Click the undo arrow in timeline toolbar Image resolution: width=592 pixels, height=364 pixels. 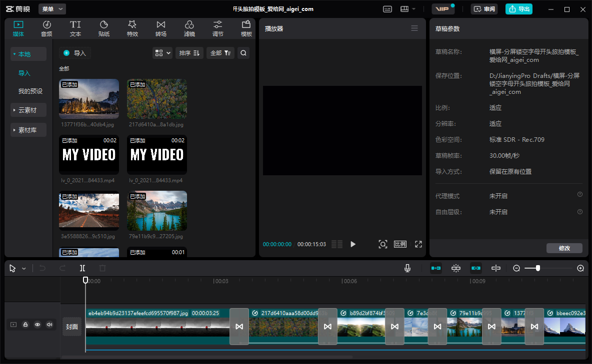42,268
